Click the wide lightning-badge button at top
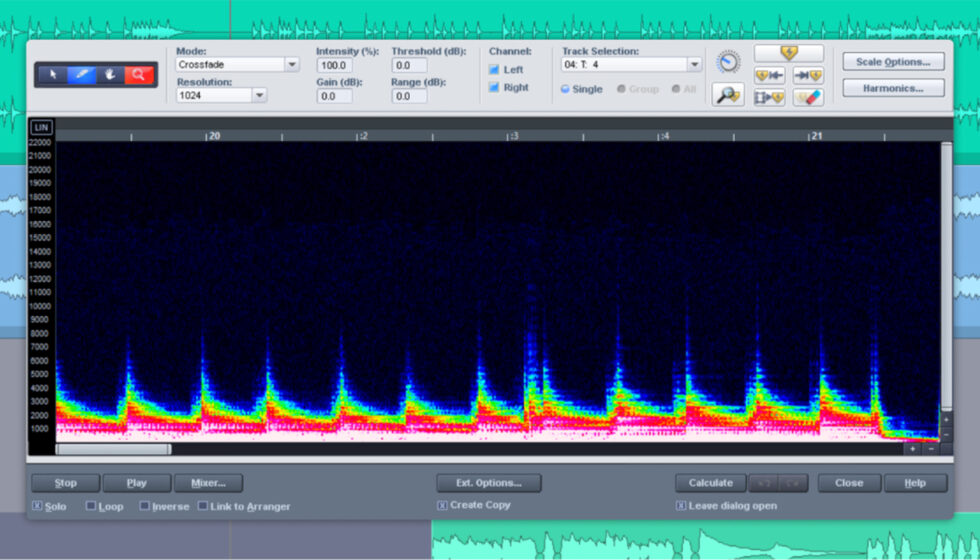This screenshot has height=560, width=980. pos(789,53)
